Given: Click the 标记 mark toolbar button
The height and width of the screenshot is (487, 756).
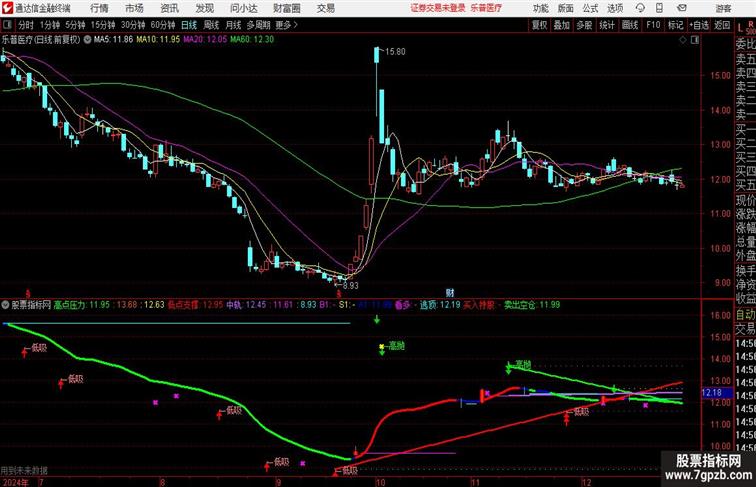Looking at the screenshot, I should [x=675, y=25].
